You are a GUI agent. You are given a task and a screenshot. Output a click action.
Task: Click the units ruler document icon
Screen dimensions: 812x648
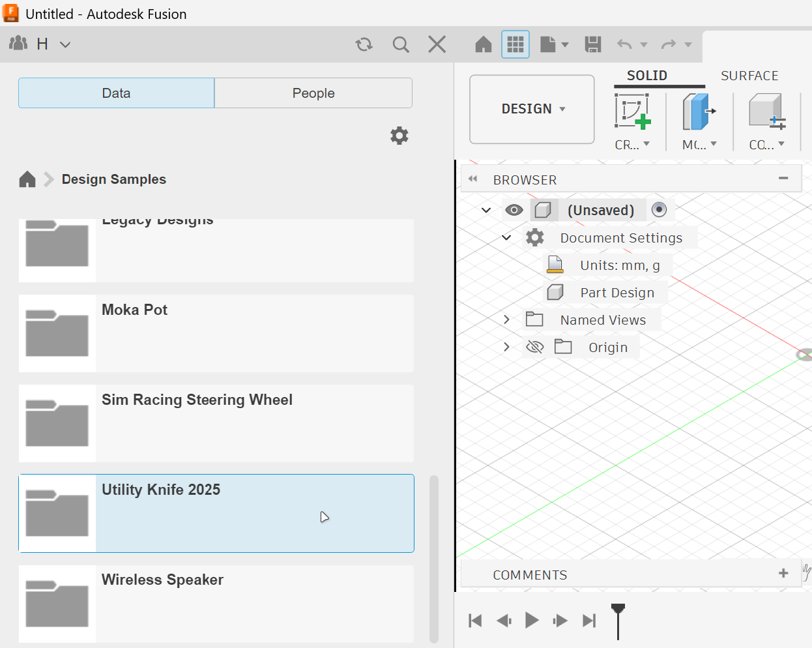point(555,265)
